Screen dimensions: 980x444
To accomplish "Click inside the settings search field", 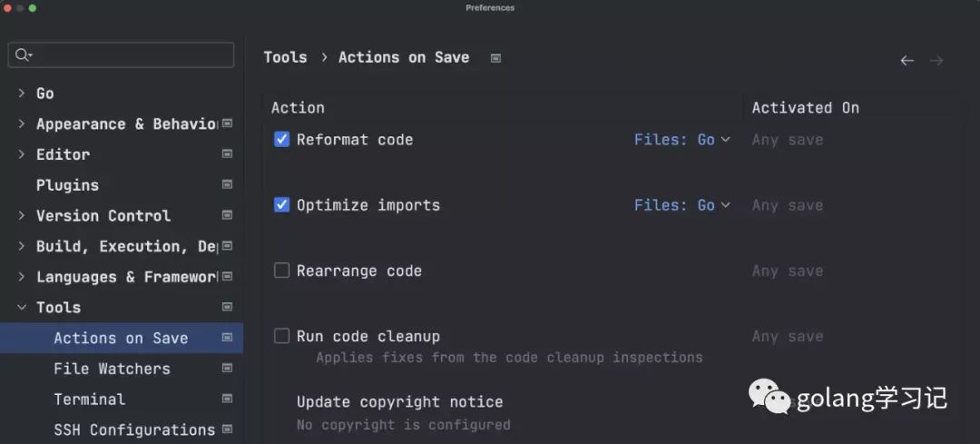I will pos(122,55).
